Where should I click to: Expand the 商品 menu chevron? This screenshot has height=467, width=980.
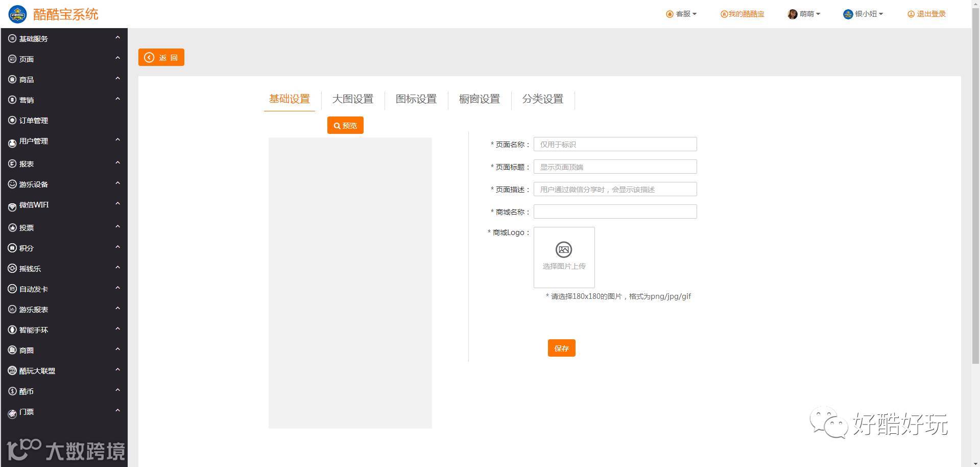117,78
